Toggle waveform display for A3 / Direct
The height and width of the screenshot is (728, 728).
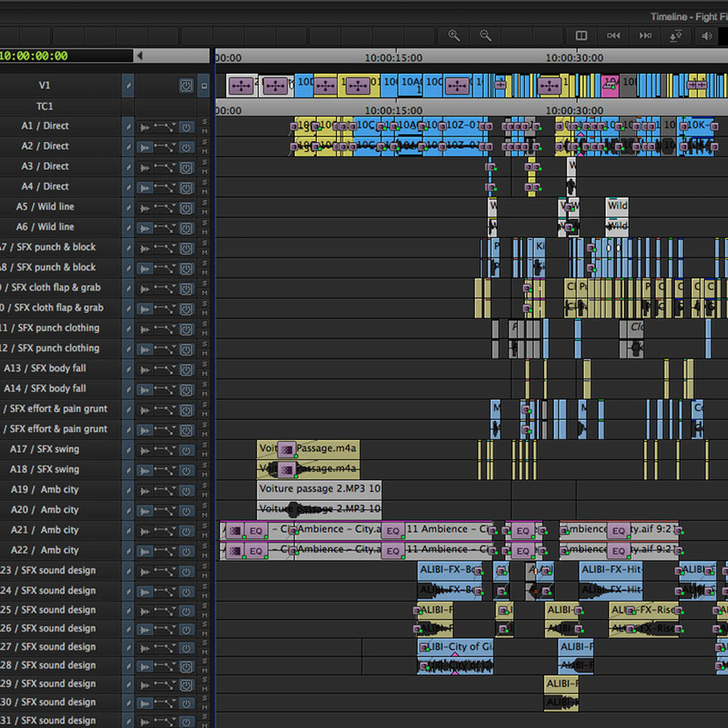point(145,168)
